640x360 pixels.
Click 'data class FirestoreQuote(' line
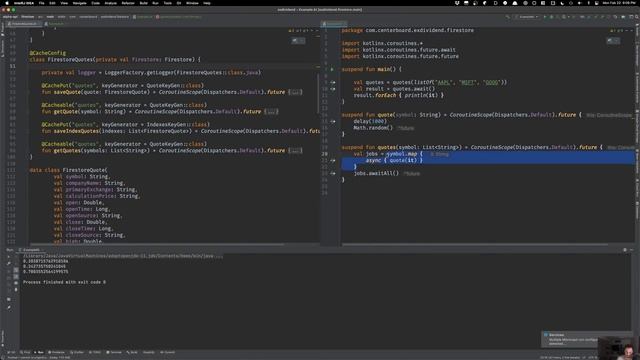[x=68, y=170]
